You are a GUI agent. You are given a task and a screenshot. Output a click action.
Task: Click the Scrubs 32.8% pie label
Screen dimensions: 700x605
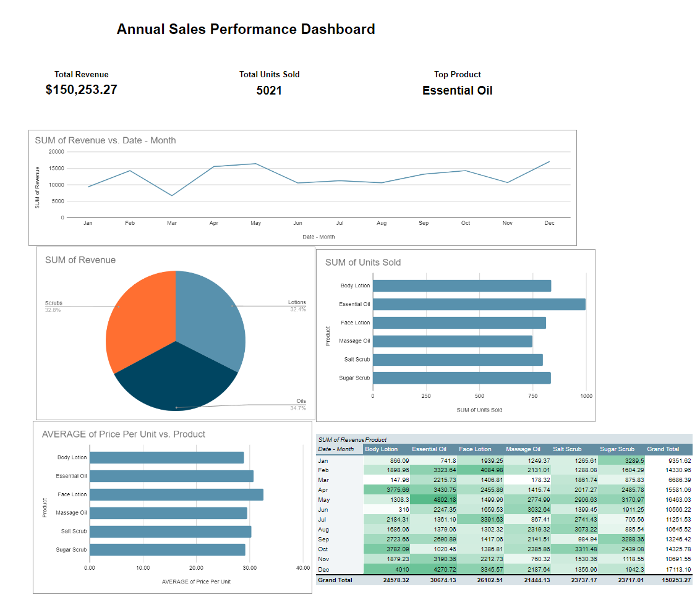pos(53,306)
